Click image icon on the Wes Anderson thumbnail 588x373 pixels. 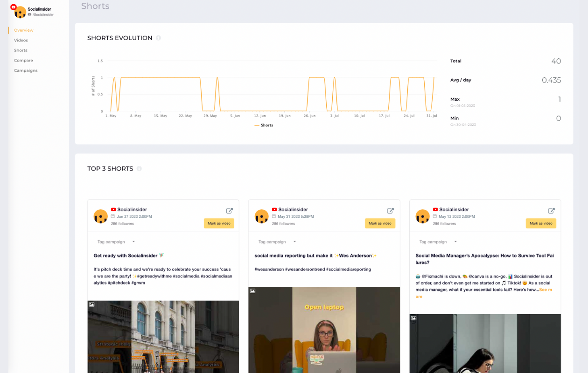point(252,291)
